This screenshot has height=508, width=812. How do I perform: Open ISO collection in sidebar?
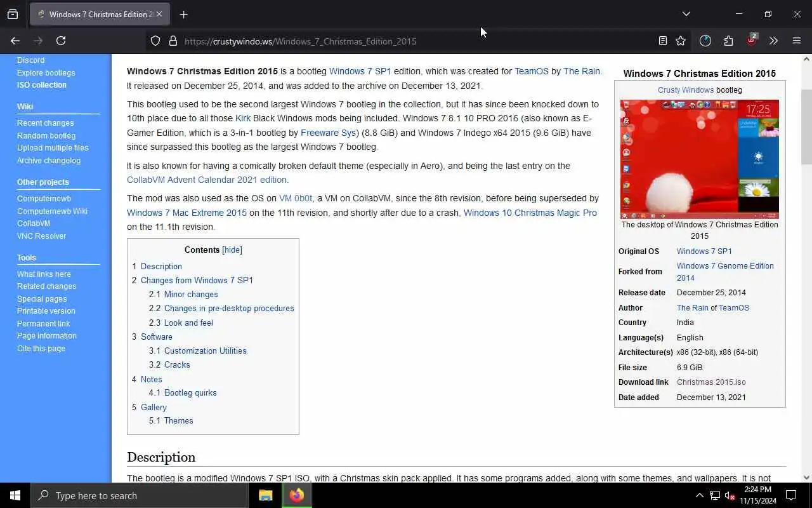(41, 84)
